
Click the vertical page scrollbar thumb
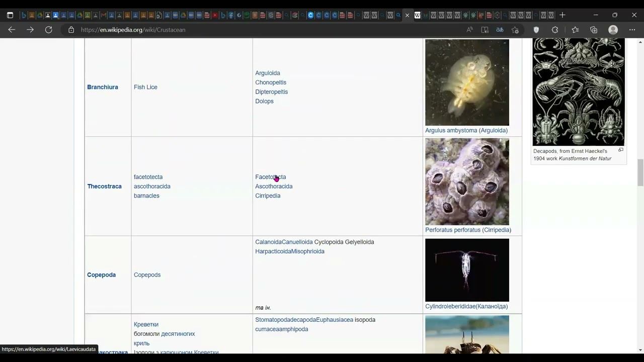(x=640, y=172)
